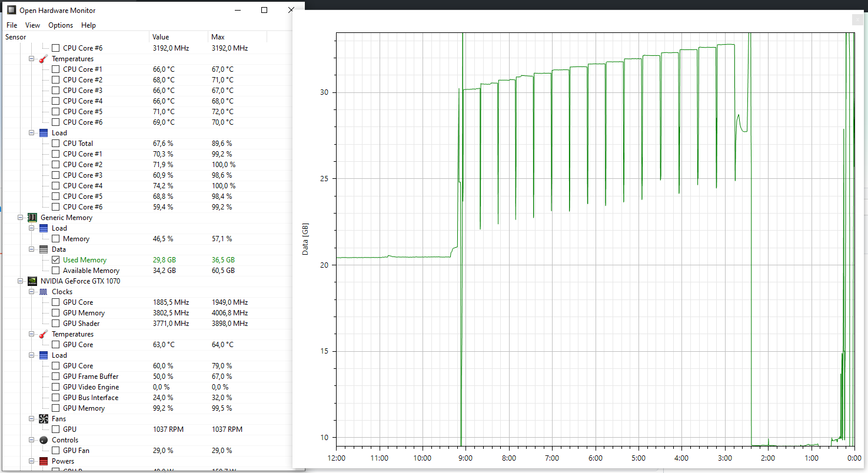Screen dimensions: 868x473
Task: Click the GPU Fans fan icon
Action: (42, 418)
